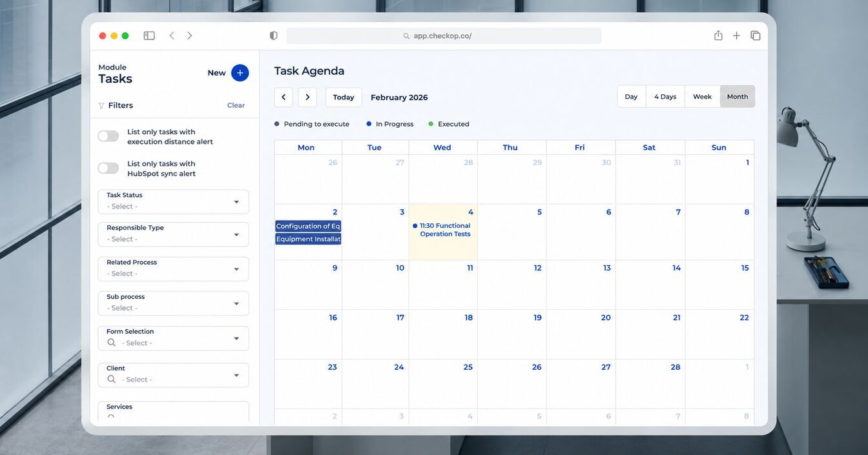The image size is (868, 455).
Task: Open the Client dropdown
Action: (173, 375)
